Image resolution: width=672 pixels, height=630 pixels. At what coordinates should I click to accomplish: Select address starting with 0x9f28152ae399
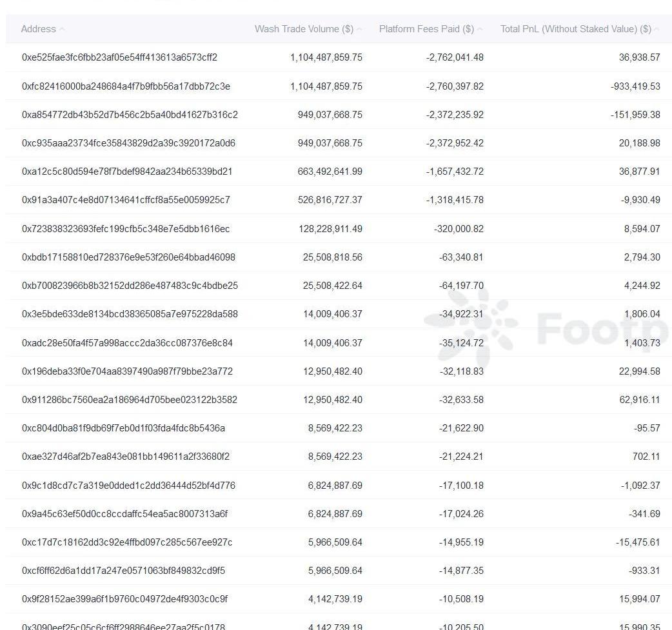124,599
